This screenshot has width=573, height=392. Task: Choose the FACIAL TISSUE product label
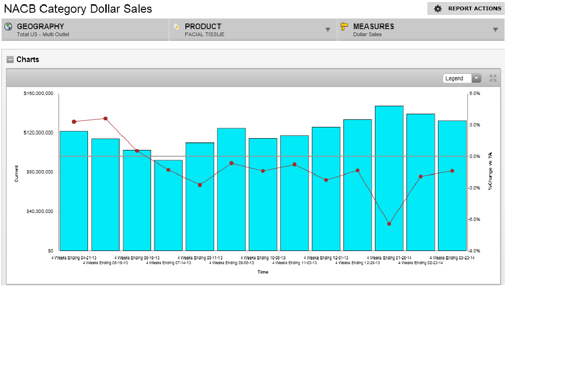[x=205, y=34]
